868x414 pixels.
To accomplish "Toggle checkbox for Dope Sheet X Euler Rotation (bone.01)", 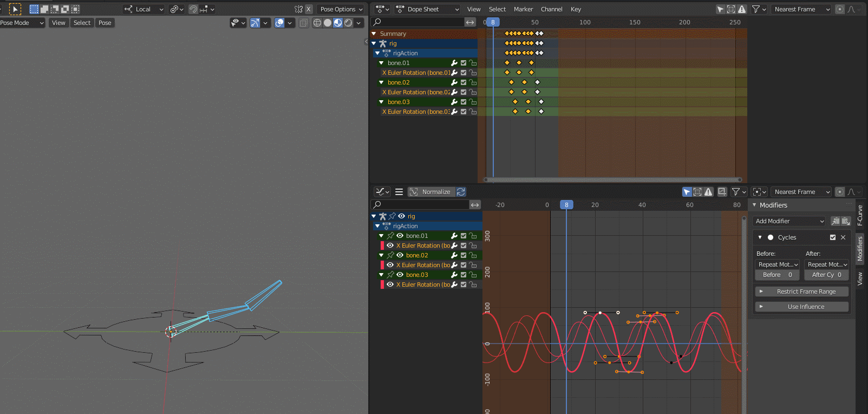I will (464, 73).
